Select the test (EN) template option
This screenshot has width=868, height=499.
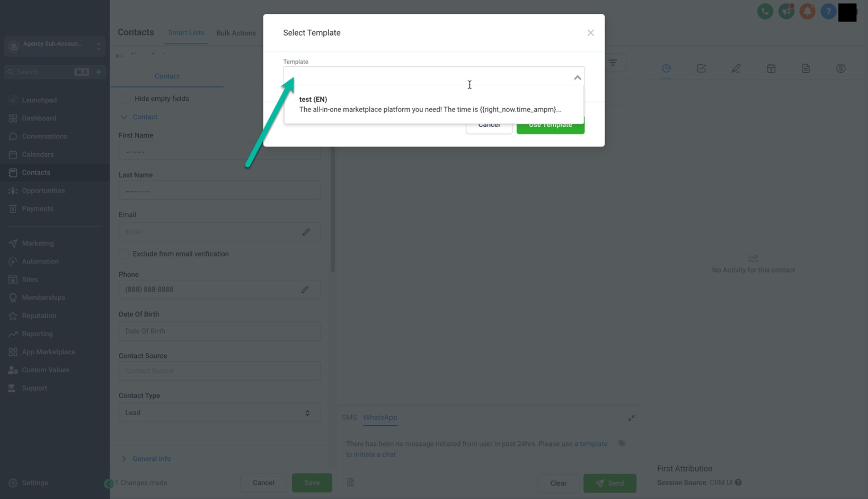click(x=430, y=104)
